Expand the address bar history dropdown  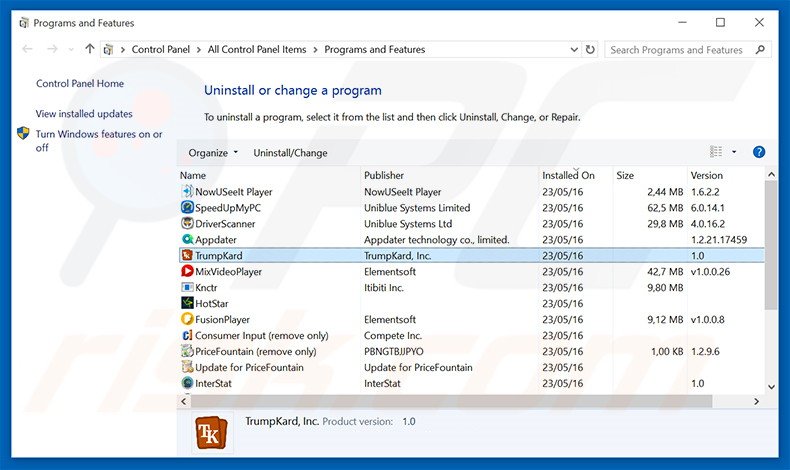(574, 49)
